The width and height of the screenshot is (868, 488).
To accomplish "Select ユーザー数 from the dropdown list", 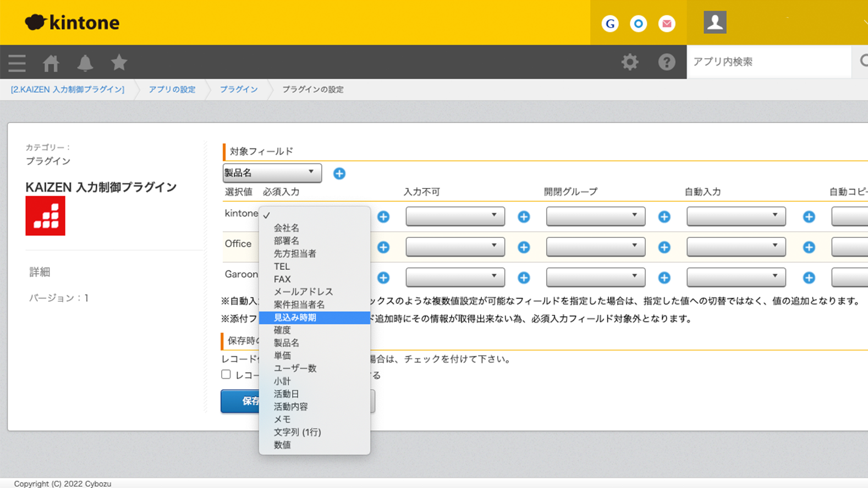I will 315,368.
